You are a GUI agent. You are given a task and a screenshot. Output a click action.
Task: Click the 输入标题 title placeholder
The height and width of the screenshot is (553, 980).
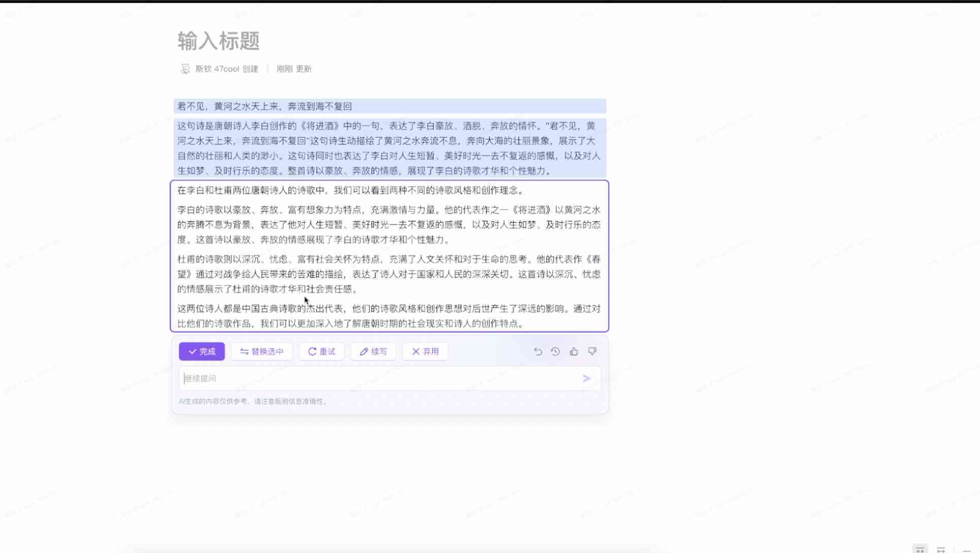click(x=218, y=41)
